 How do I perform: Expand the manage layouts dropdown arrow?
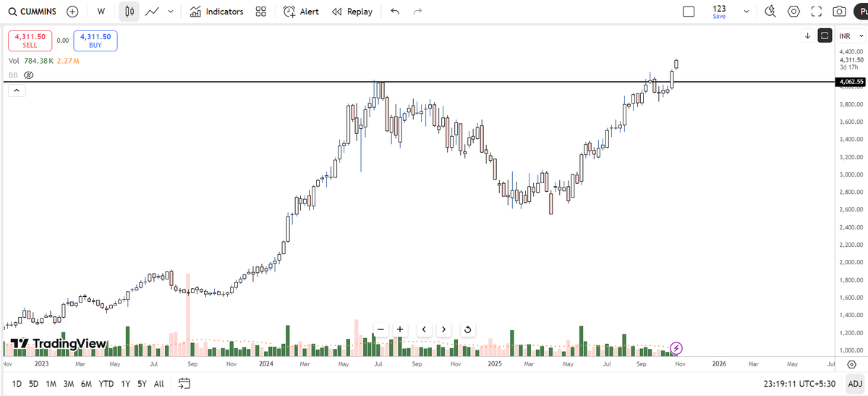(x=746, y=12)
